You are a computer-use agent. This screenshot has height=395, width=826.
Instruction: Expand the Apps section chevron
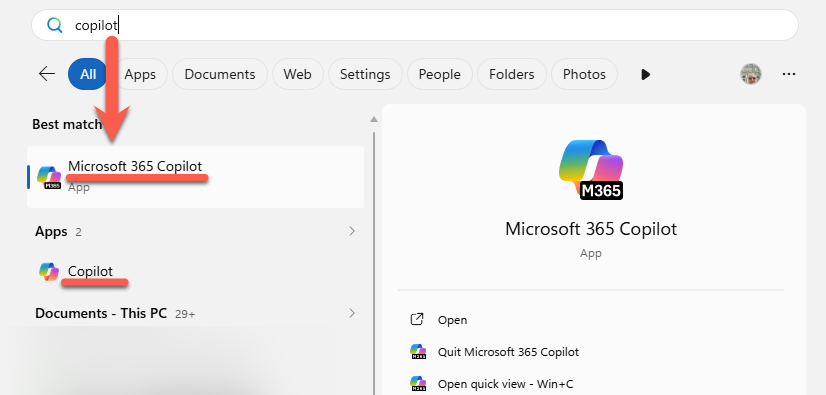pos(352,231)
